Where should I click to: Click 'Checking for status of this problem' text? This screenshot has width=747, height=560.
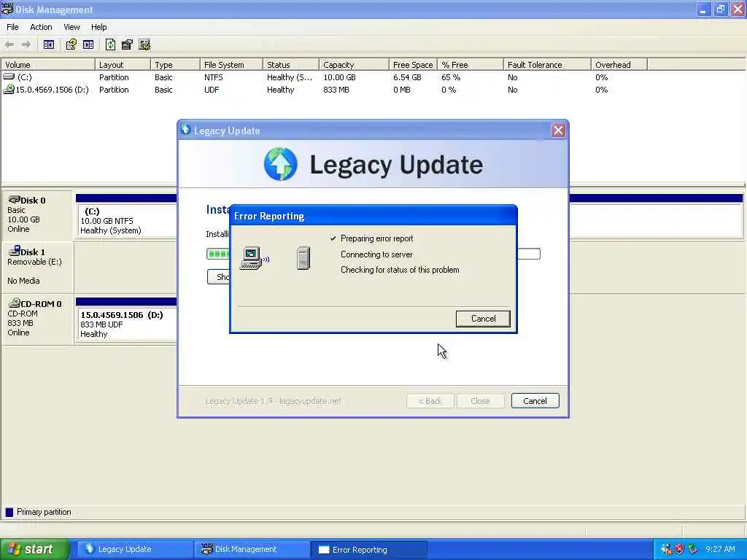click(x=400, y=270)
